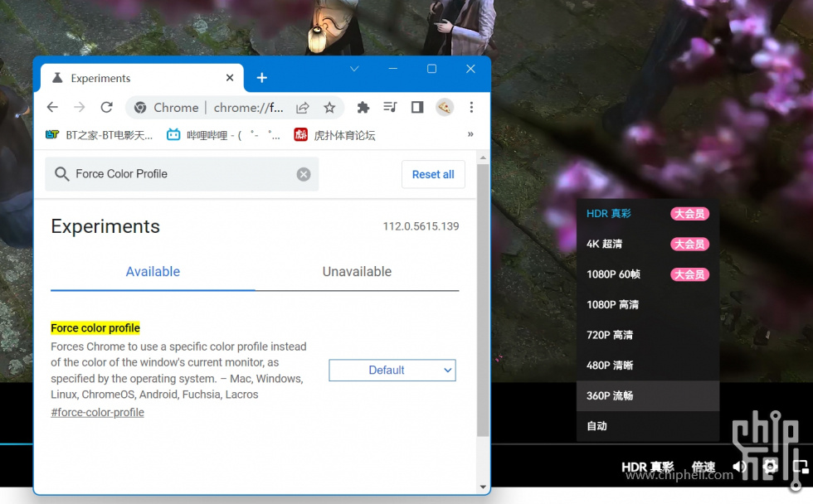Click the Force Color Profile search field

click(182, 174)
